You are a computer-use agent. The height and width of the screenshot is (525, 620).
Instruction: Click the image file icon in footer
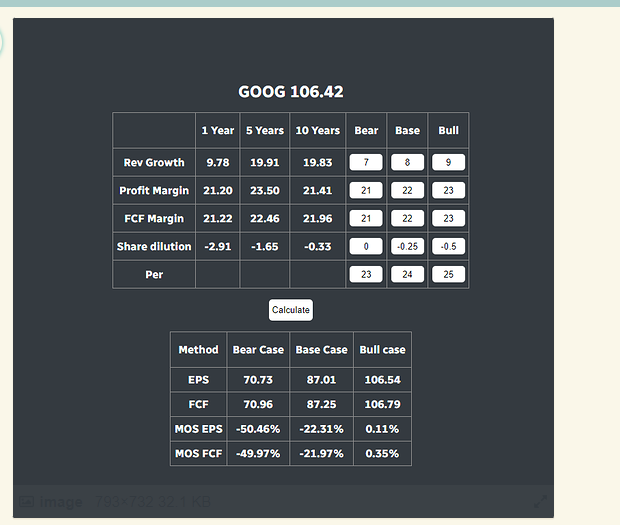26,502
